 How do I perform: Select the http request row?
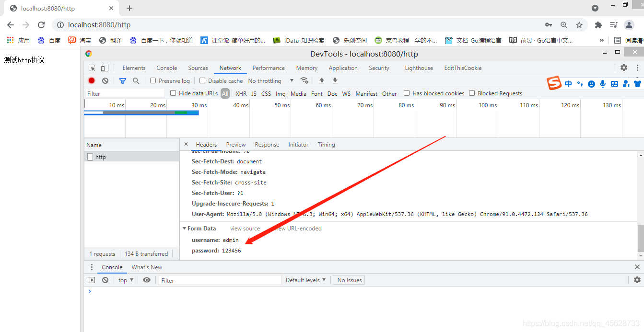click(131, 157)
